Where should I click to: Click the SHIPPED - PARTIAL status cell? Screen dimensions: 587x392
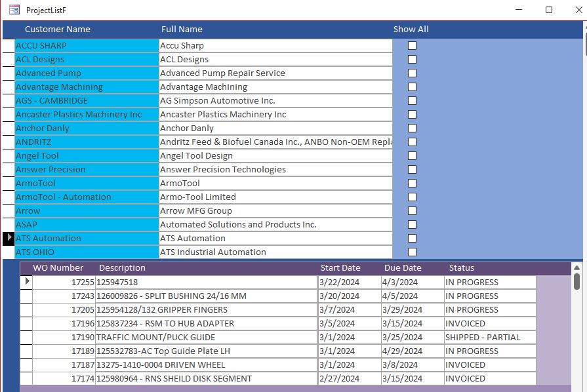click(x=490, y=338)
